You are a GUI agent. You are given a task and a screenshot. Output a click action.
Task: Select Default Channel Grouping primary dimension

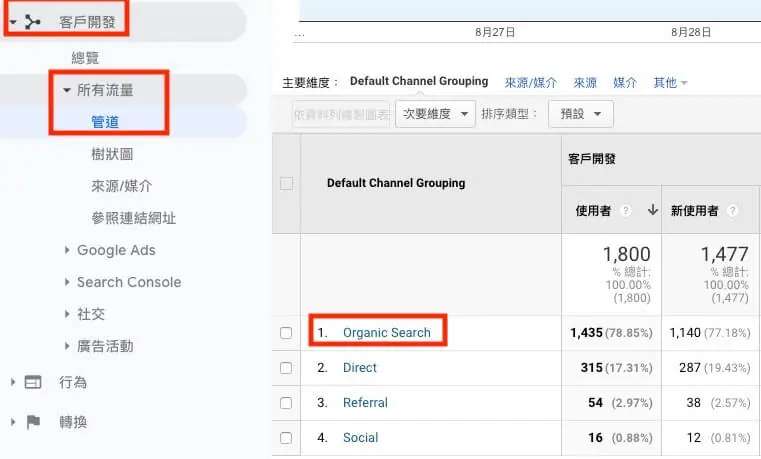(x=419, y=82)
